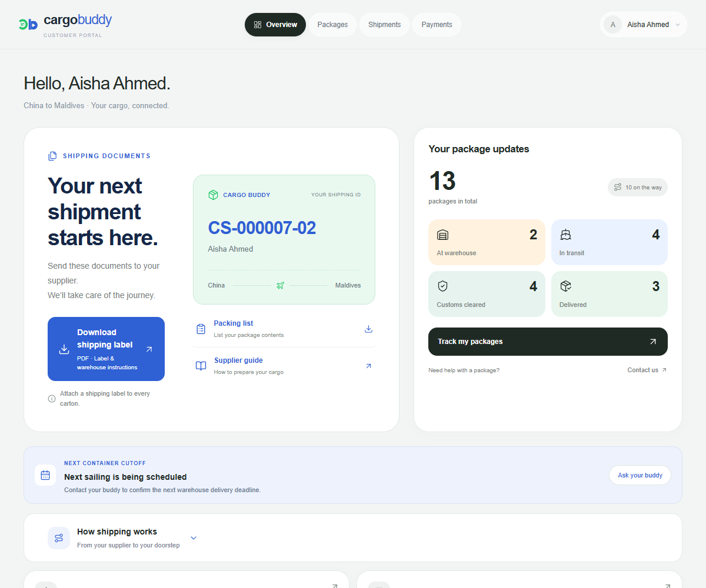
Task: Click the How shipping works route icon
Action: click(59, 538)
